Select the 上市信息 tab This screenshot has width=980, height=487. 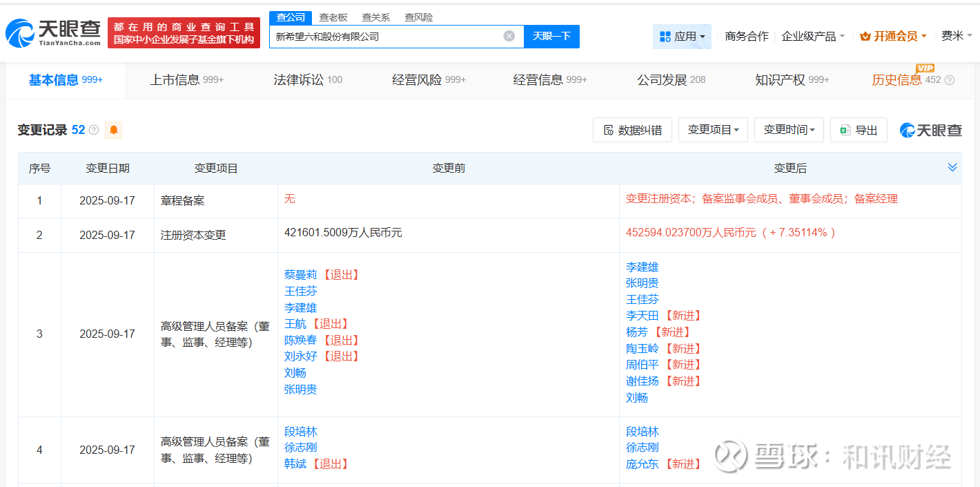[x=187, y=80]
